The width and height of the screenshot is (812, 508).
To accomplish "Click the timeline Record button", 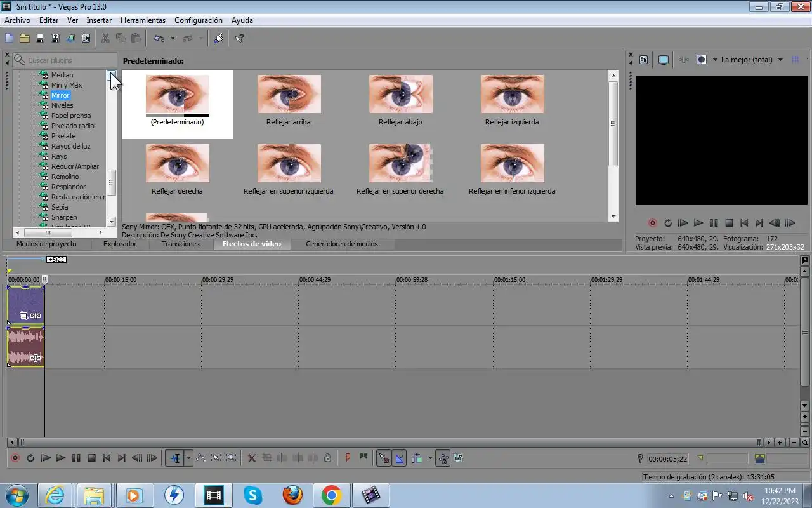I will click(15, 458).
